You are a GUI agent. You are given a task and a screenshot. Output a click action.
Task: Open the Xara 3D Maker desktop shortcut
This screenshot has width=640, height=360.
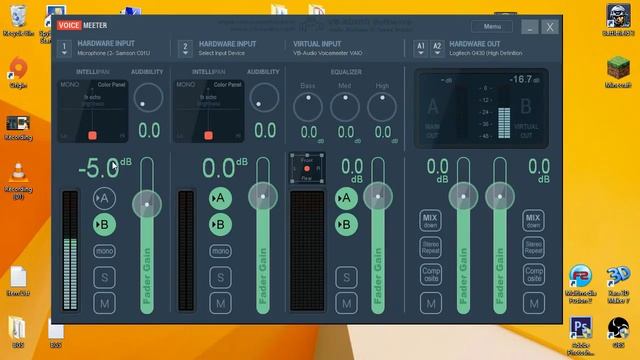coord(618,284)
